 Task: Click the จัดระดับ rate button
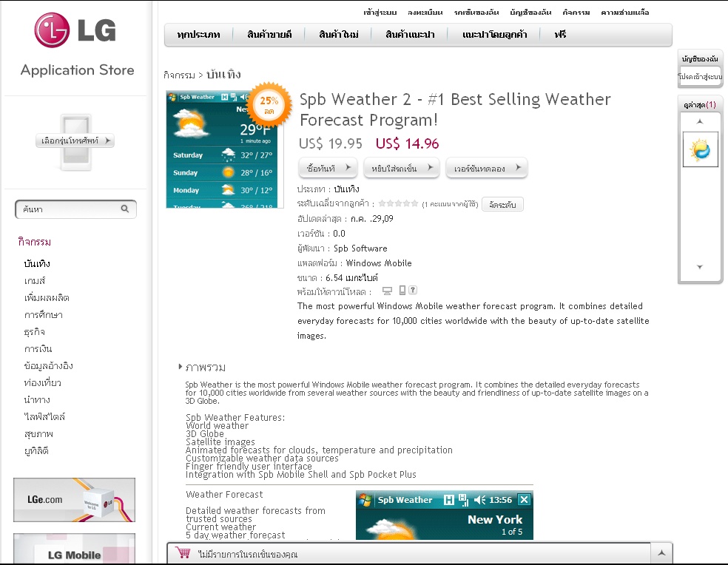click(502, 204)
